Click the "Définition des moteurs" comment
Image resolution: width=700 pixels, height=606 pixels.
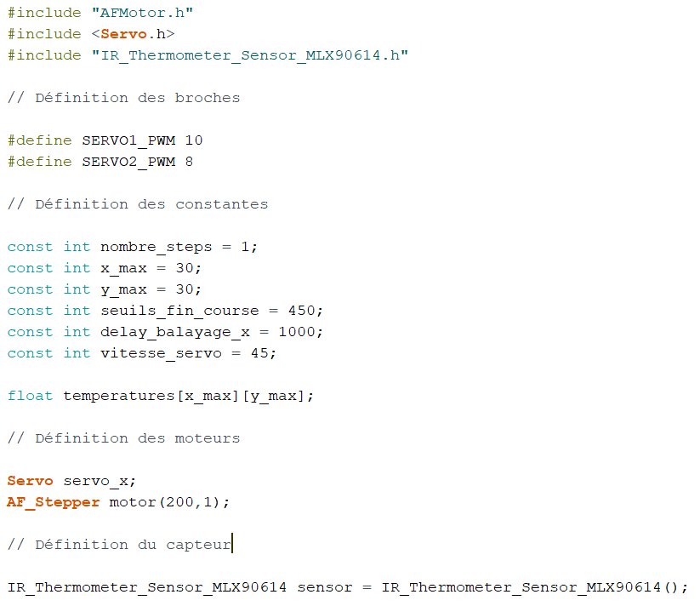click(123, 438)
